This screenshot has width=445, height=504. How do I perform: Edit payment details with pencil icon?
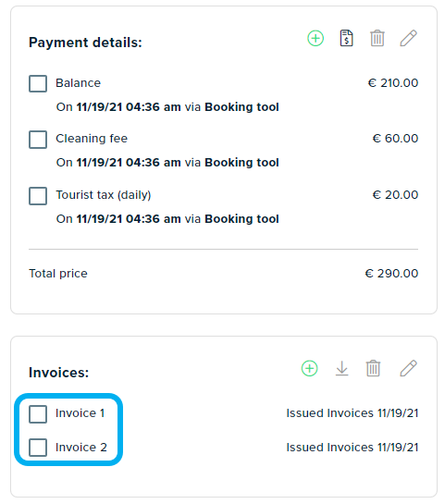[408, 38]
